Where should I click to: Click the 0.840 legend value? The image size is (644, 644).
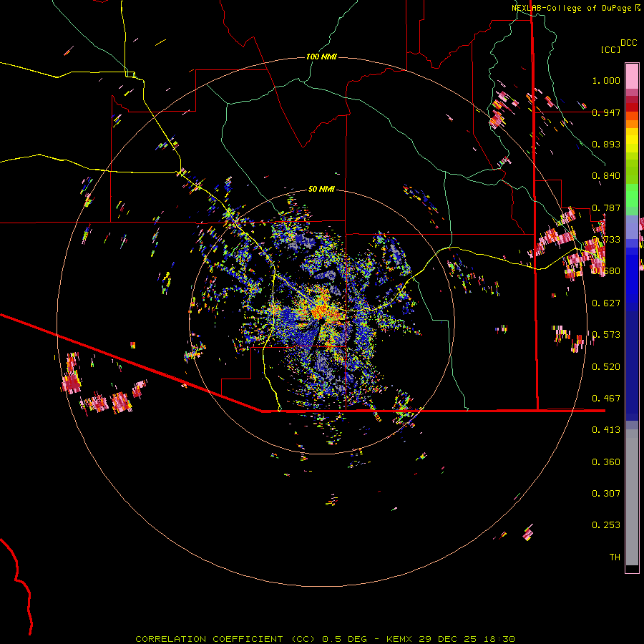point(606,176)
